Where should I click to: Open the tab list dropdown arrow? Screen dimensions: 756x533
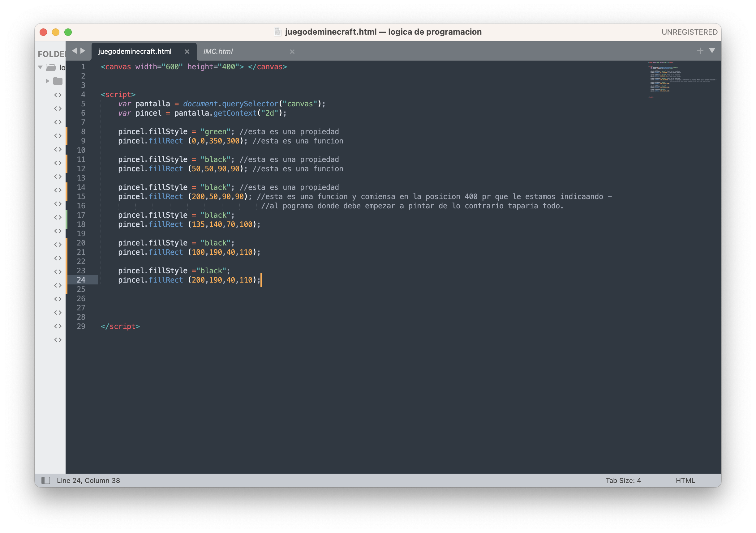click(712, 51)
